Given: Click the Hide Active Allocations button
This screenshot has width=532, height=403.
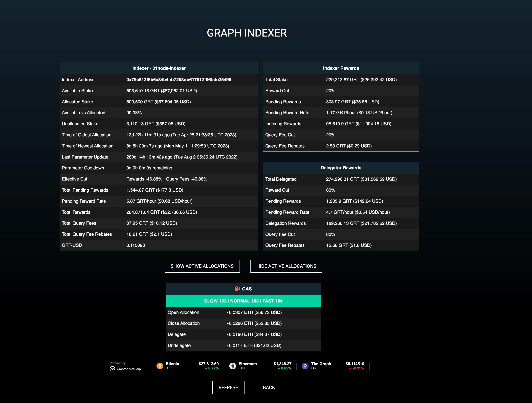Looking at the screenshot, I should pos(286,266).
